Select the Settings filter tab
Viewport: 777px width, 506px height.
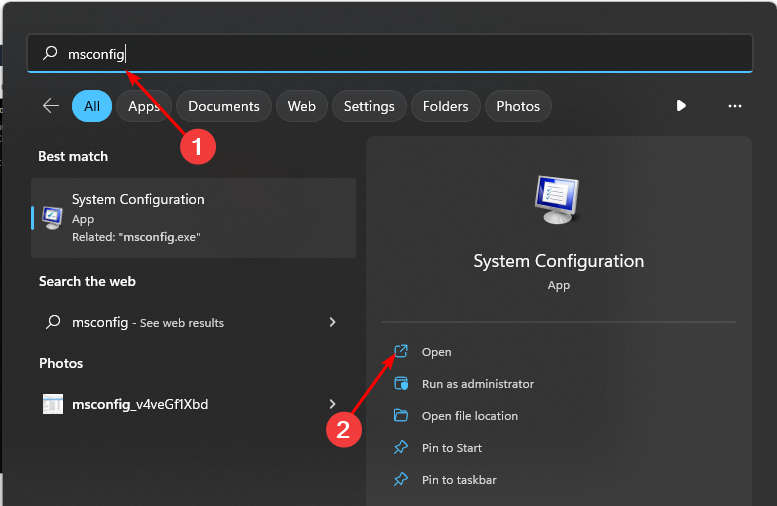pyautogui.click(x=369, y=106)
